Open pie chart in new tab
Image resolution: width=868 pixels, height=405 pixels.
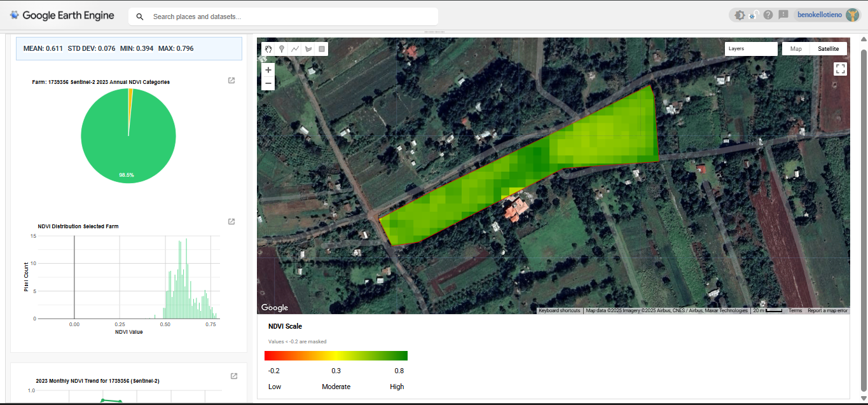tap(231, 80)
